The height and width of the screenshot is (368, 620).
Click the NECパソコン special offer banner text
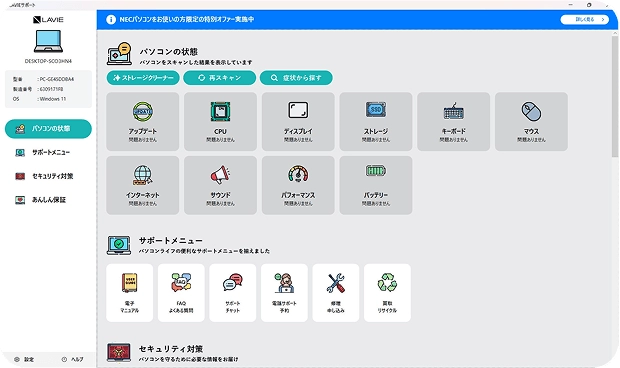[x=187, y=19]
